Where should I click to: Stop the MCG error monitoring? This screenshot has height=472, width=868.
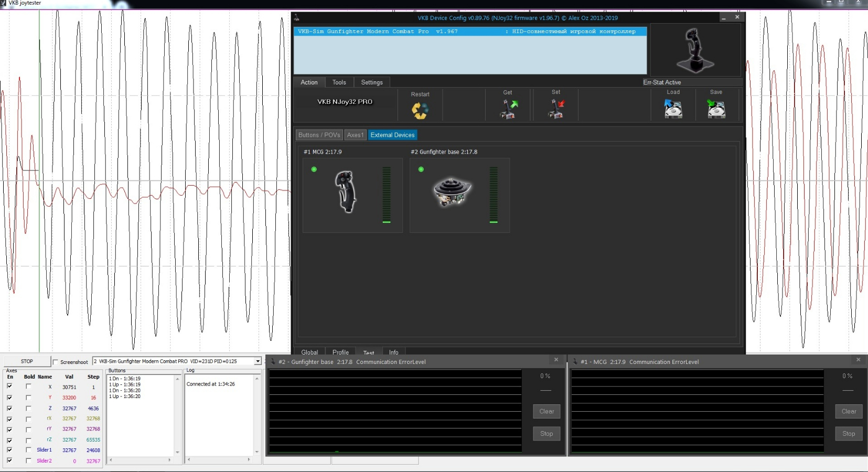click(x=849, y=434)
